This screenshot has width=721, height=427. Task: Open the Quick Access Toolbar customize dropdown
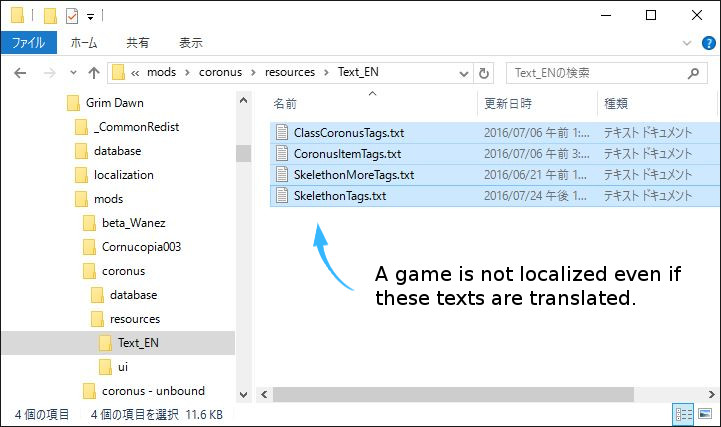(x=90, y=16)
